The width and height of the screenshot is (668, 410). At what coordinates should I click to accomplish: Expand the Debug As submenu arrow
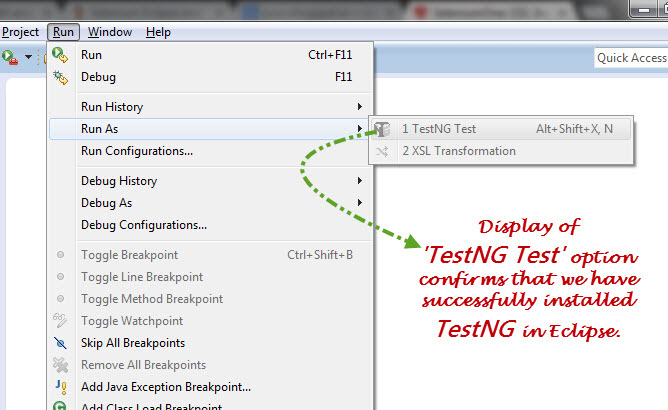pos(360,203)
